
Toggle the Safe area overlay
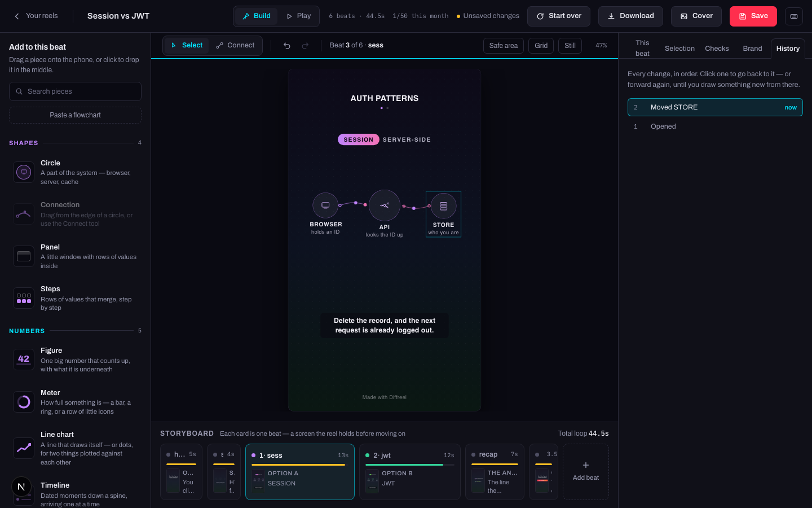(504, 46)
